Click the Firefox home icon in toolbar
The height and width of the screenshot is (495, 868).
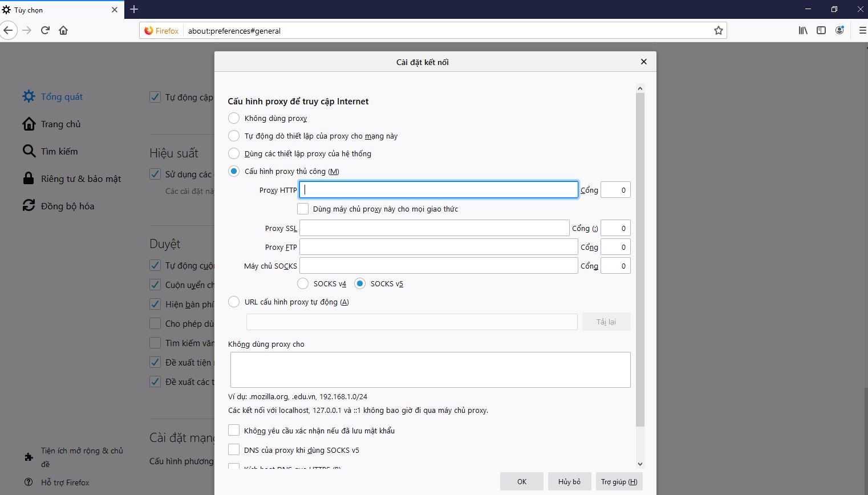pyautogui.click(x=63, y=30)
